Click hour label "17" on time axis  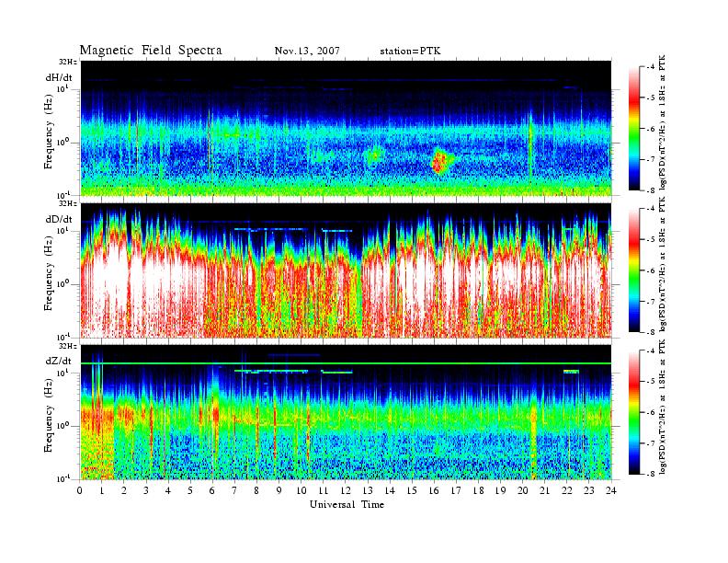click(457, 490)
